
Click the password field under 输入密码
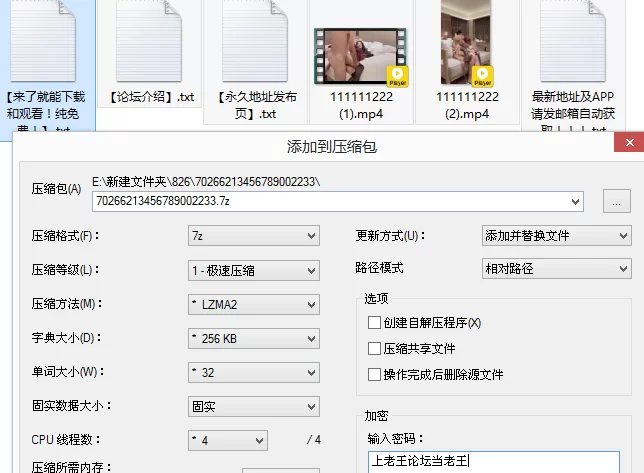[x=494, y=462]
